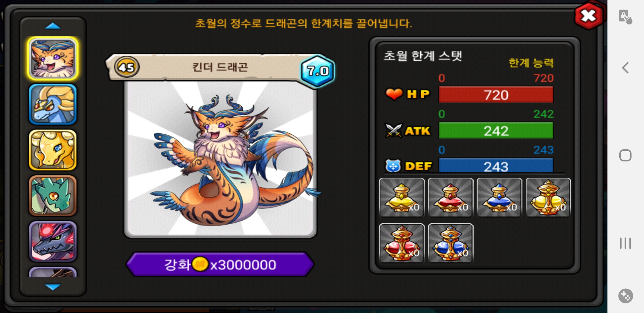Click the blue down arrow in dragon list
This screenshot has width=644, height=313.
(x=53, y=287)
